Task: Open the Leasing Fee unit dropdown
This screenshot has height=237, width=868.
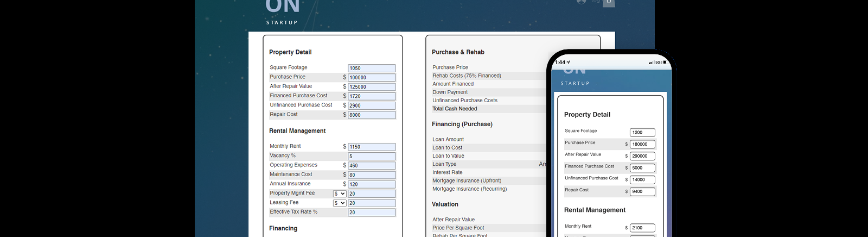Action: [340, 203]
